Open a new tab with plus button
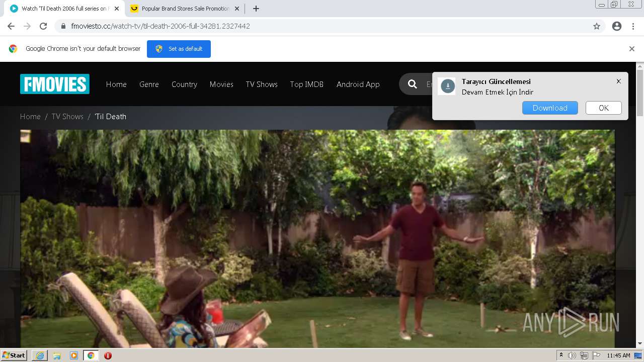644x362 pixels. tap(256, 9)
